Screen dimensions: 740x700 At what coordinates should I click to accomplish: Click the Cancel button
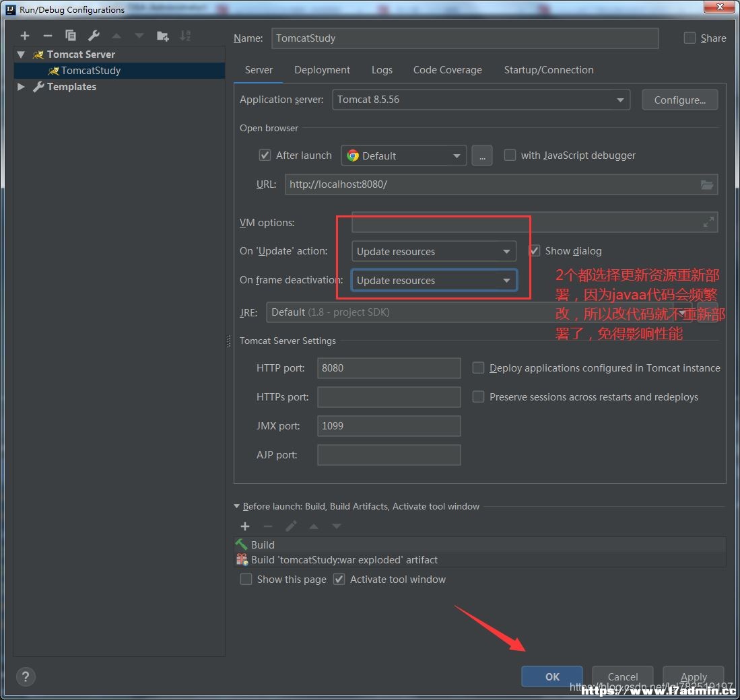click(622, 676)
